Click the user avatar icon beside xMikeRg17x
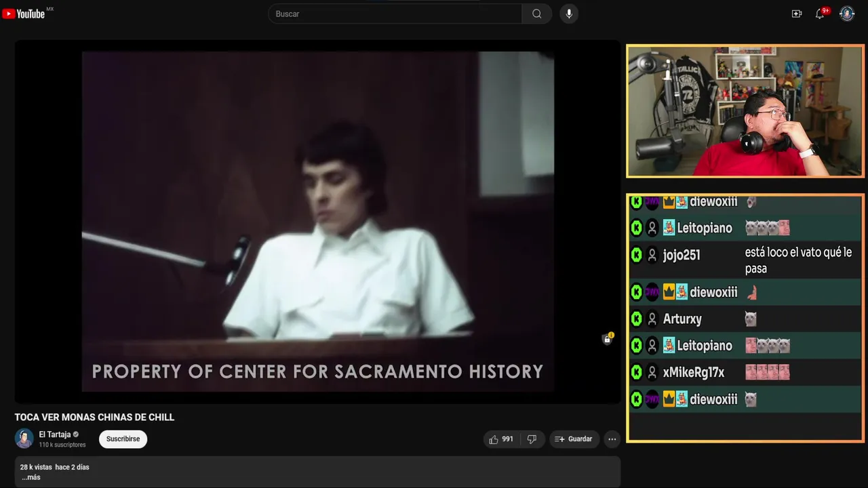This screenshot has width=868, height=488. click(652, 372)
